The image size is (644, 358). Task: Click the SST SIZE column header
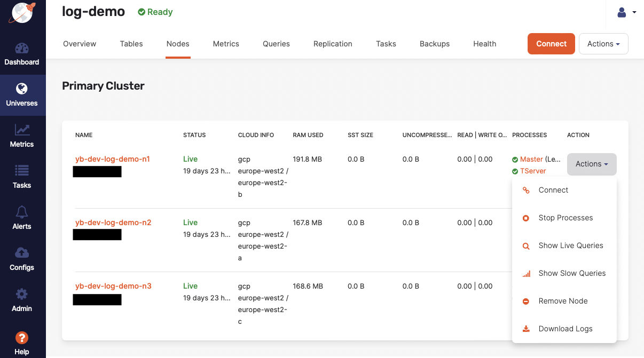[x=360, y=135]
